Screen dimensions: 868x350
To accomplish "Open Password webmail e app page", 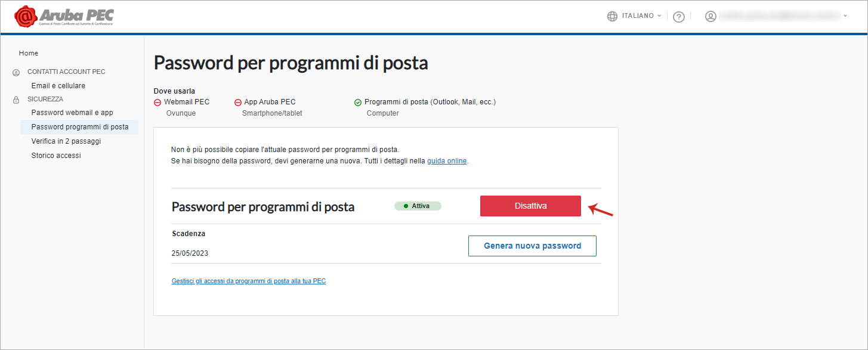I will click(x=72, y=113).
